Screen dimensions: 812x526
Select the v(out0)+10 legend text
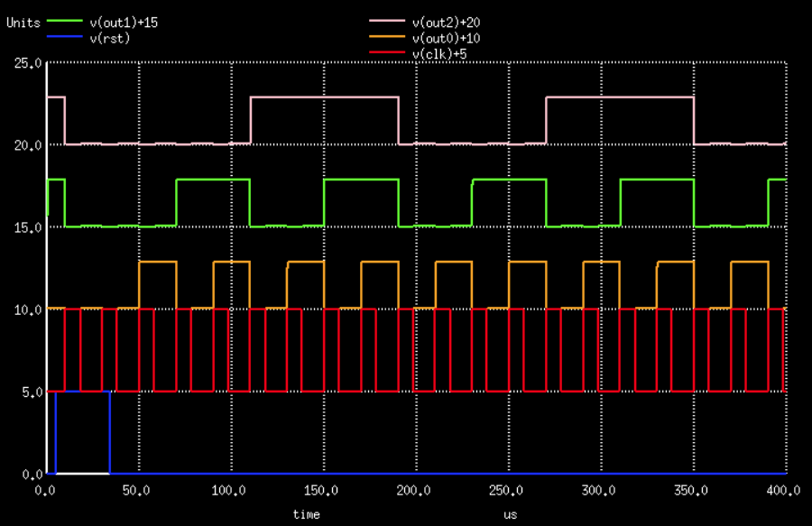click(x=451, y=39)
